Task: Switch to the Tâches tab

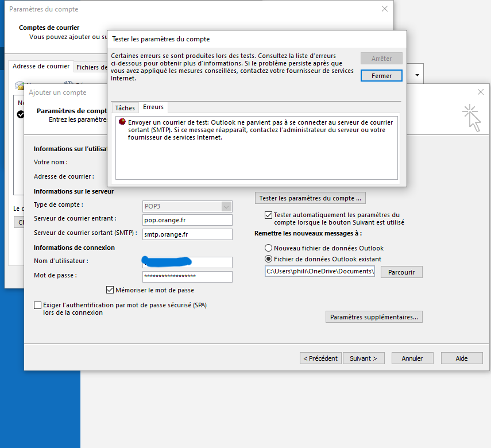Action: coord(125,108)
